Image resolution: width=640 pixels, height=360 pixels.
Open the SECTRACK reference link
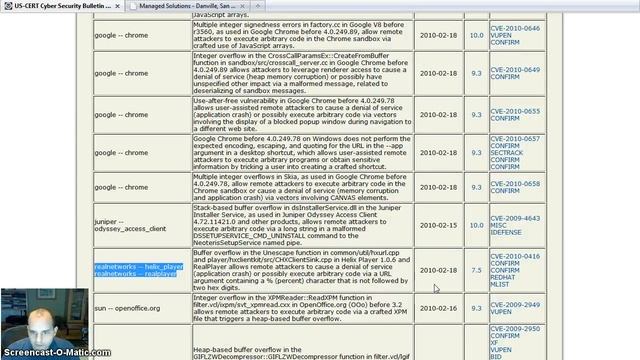coord(507,153)
